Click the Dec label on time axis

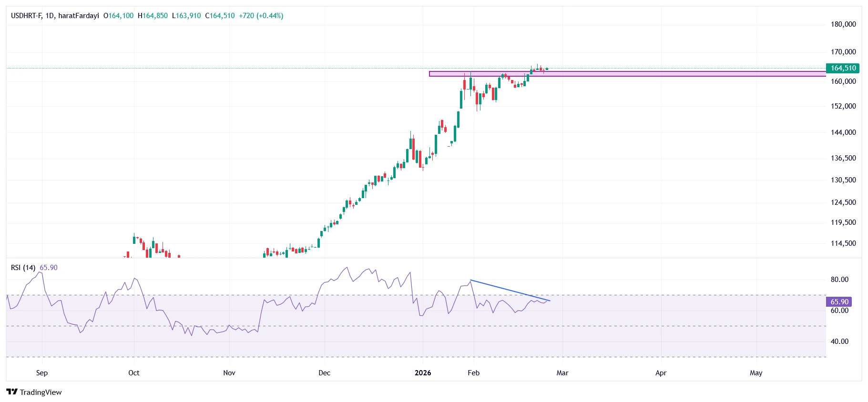pyautogui.click(x=324, y=373)
